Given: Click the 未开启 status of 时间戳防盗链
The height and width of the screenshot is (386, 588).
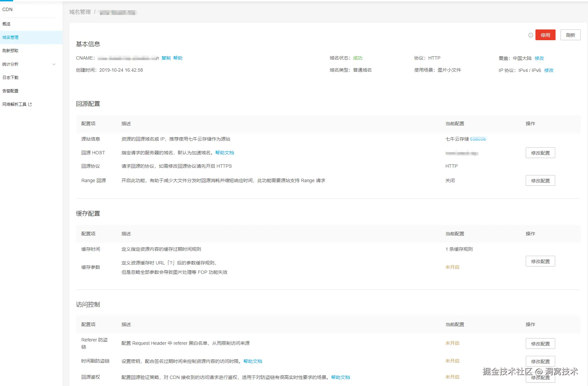Looking at the screenshot, I should 452,361.
